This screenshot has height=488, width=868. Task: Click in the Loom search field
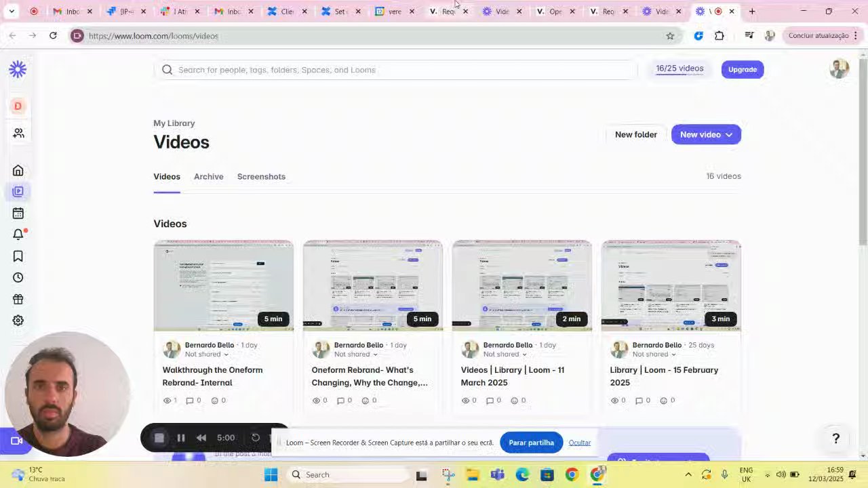point(397,70)
